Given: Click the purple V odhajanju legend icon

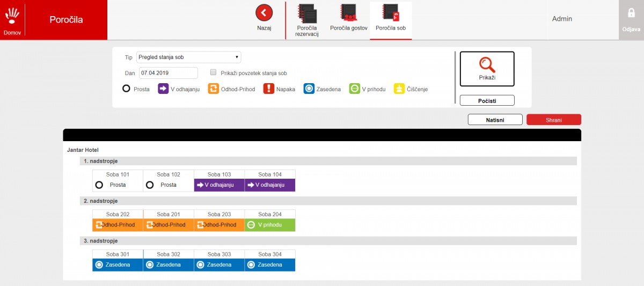Looking at the screenshot, I should [x=163, y=89].
